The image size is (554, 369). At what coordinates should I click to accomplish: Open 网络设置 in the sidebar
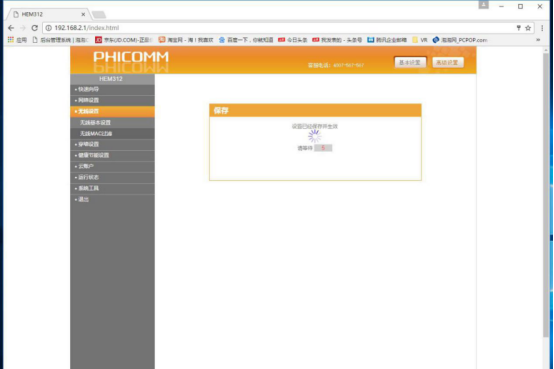coord(112,100)
